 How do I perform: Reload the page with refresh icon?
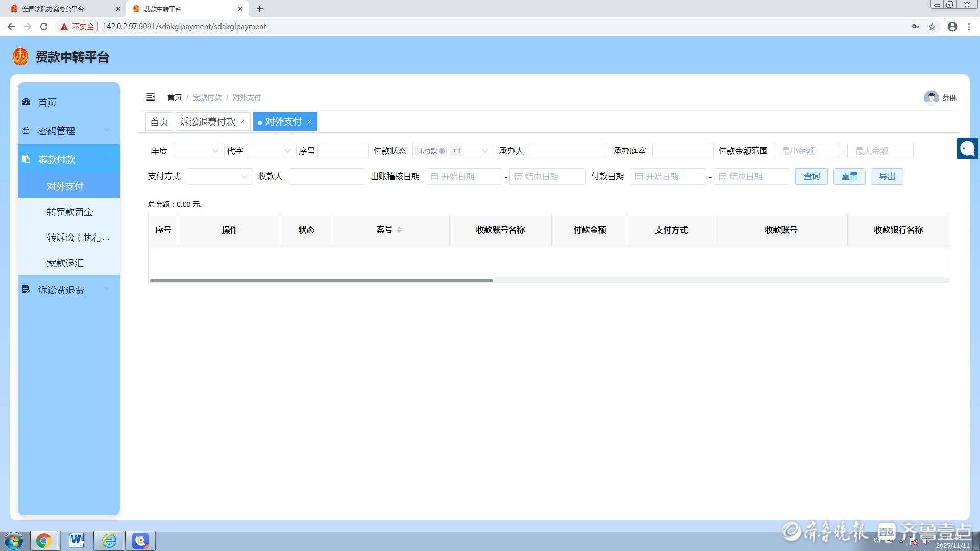44,27
